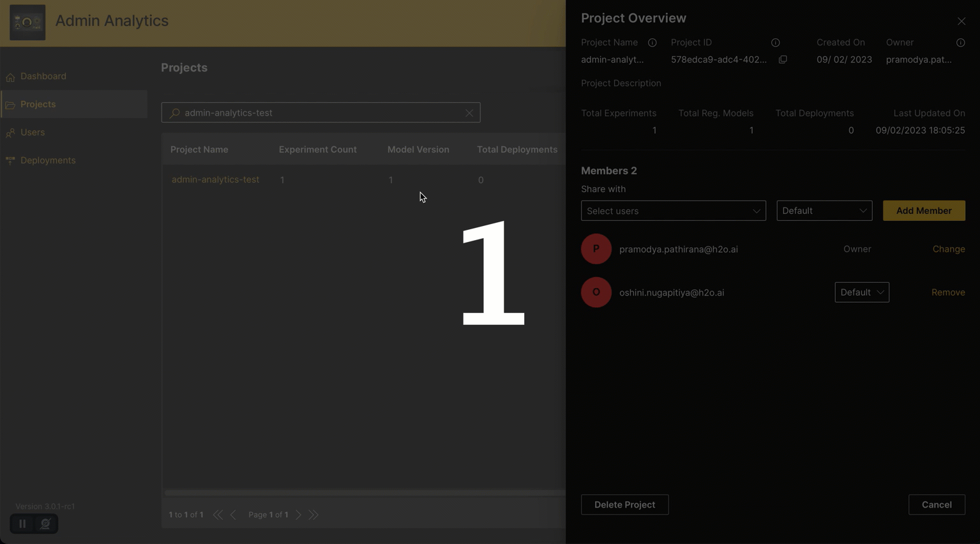
Task: Jump to the last page arrow
Action: point(313,515)
